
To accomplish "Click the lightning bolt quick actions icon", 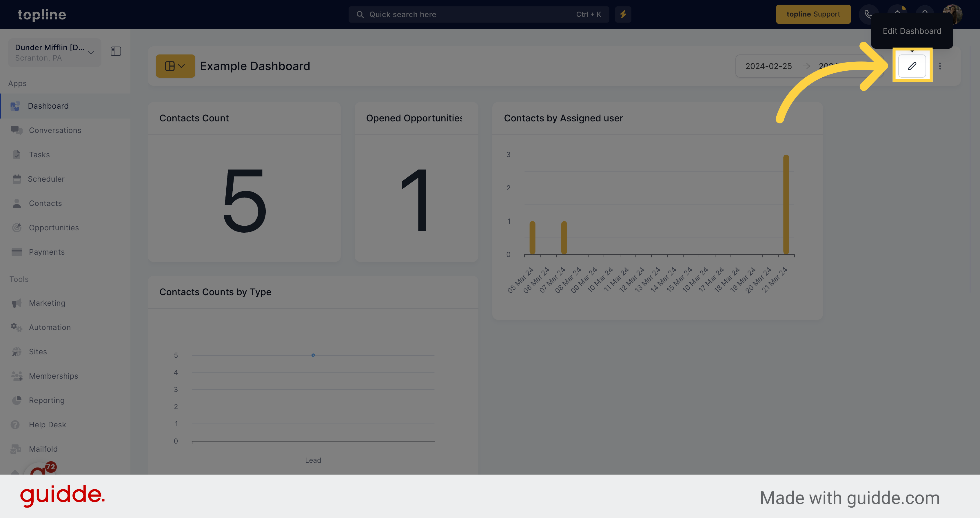I will (623, 14).
